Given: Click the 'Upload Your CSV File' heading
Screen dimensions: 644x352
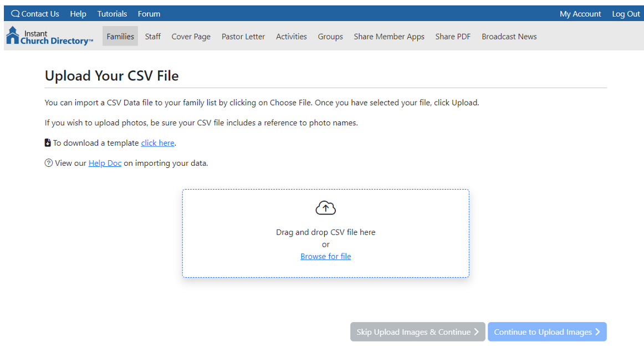Looking at the screenshot, I should pos(112,75).
